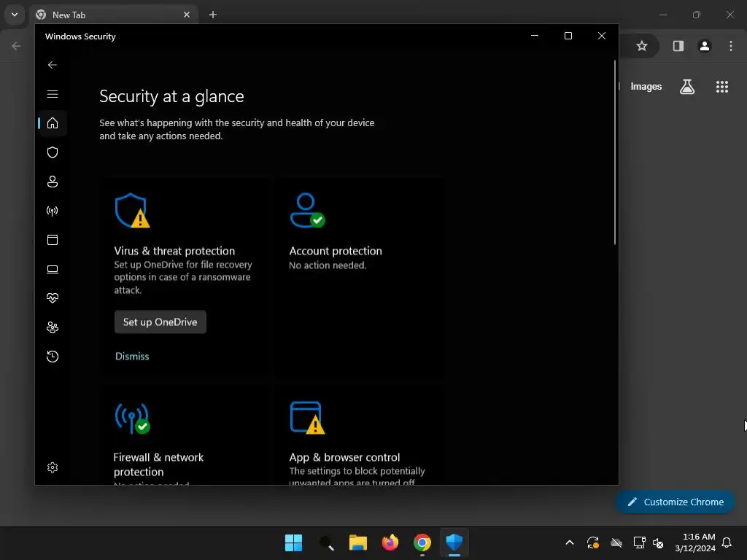Open App & browser control window icon in sidebar
This screenshot has width=747, height=560.
click(53, 239)
